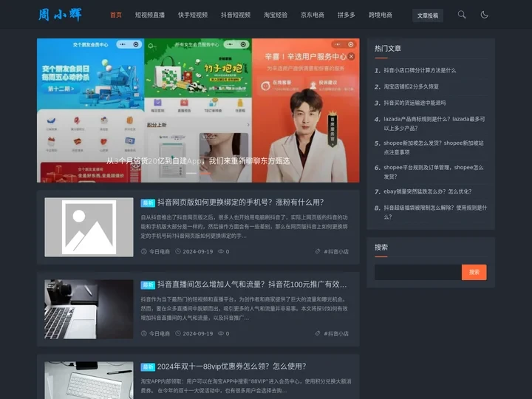Click eye views icon on 抖音网页版 article
Image resolution: width=532 pixels, height=399 pixels.
[x=221, y=251]
